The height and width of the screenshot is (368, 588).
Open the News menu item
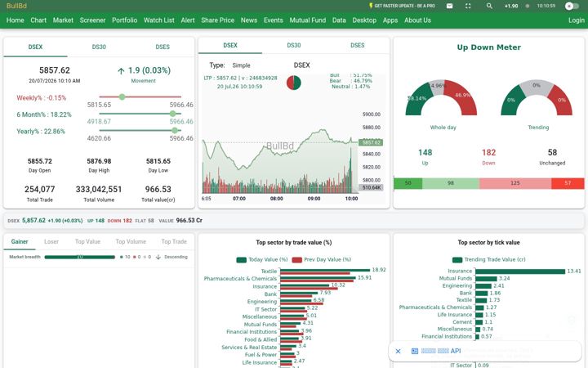coord(249,20)
